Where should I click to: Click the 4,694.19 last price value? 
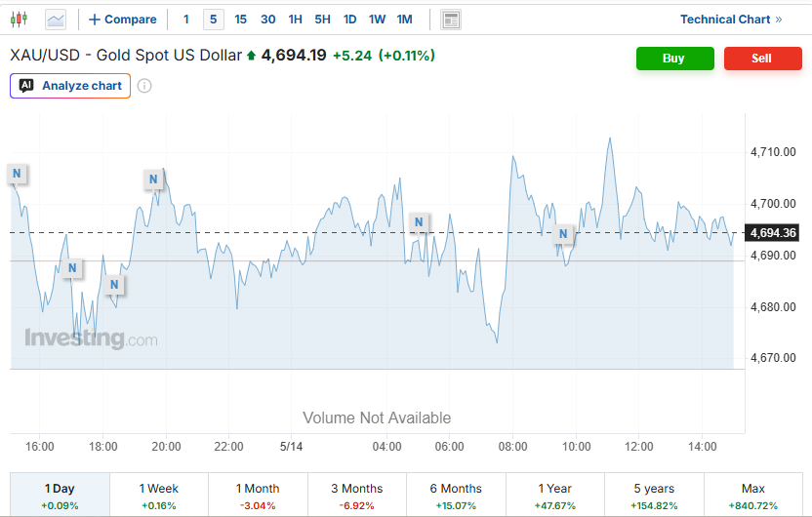pos(294,55)
